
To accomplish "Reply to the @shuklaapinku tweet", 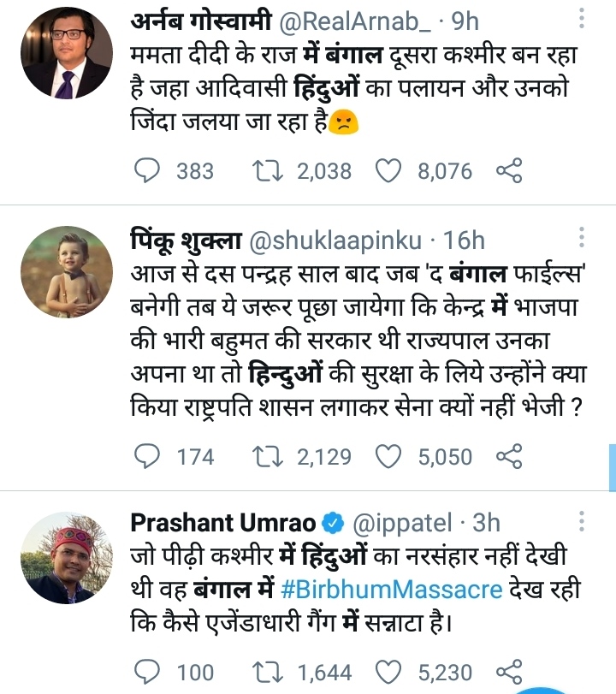I will [x=151, y=456].
